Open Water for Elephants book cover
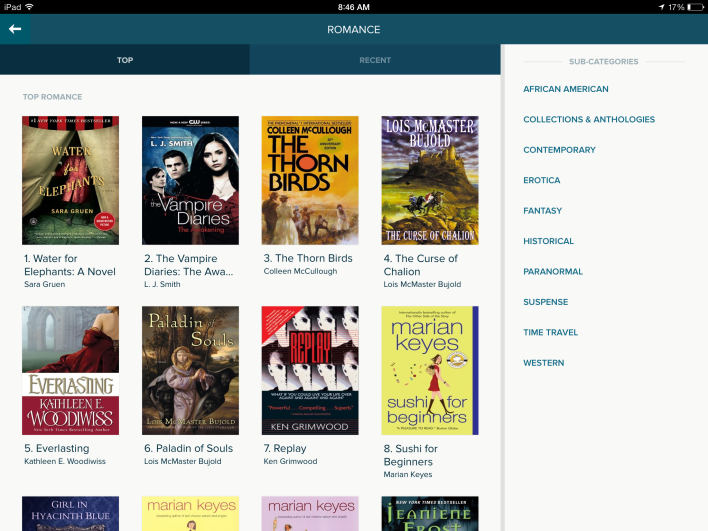 (70, 180)
